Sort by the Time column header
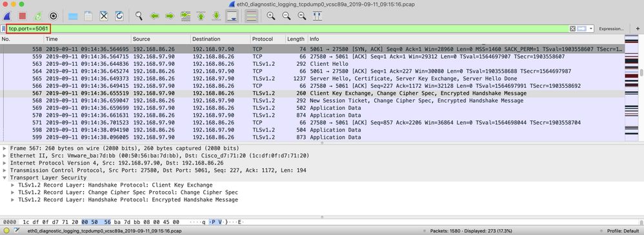The image size is (644, 235). coord(88,39)
